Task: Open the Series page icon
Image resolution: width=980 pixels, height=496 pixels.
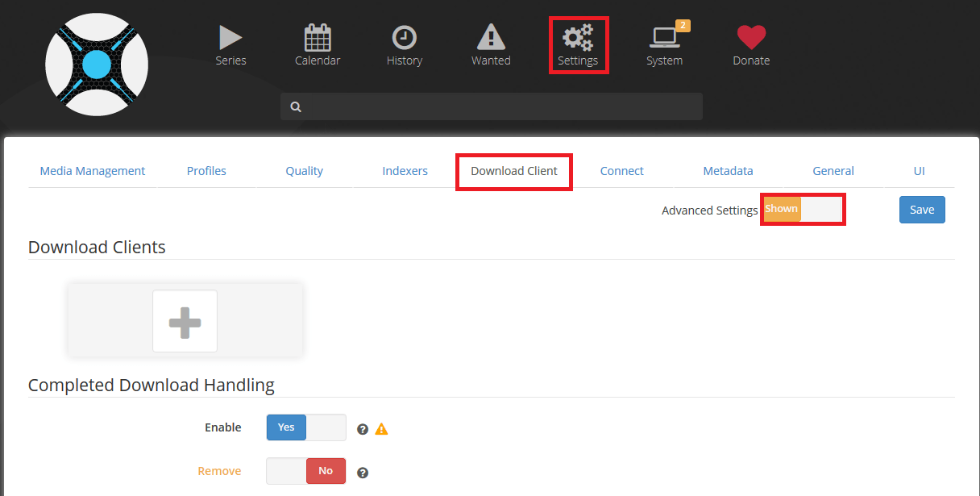Action: 230,39
